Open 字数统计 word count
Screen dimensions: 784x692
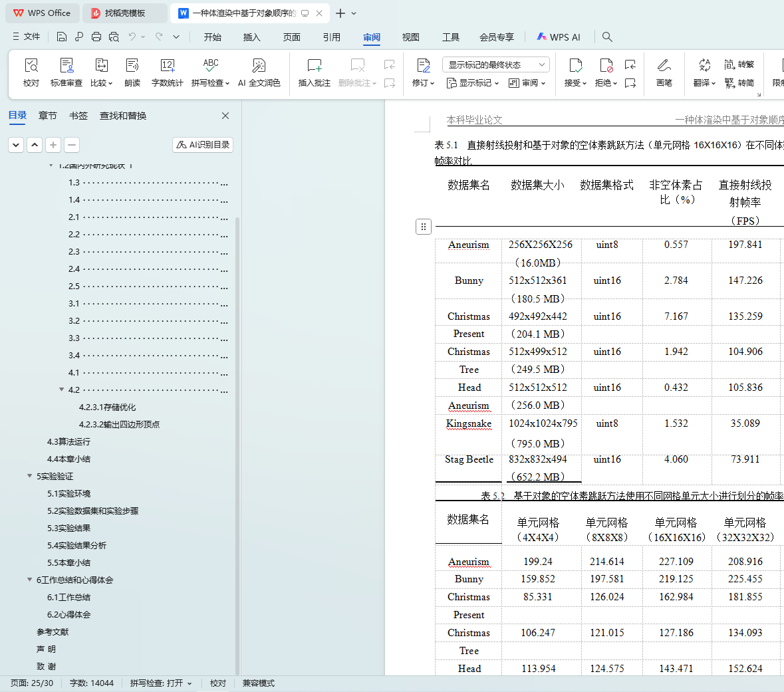(x=167, y=72)
